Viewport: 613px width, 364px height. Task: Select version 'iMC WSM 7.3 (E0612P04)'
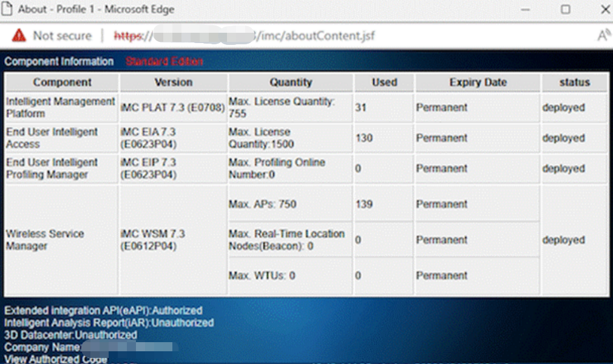tap(173, 240)
